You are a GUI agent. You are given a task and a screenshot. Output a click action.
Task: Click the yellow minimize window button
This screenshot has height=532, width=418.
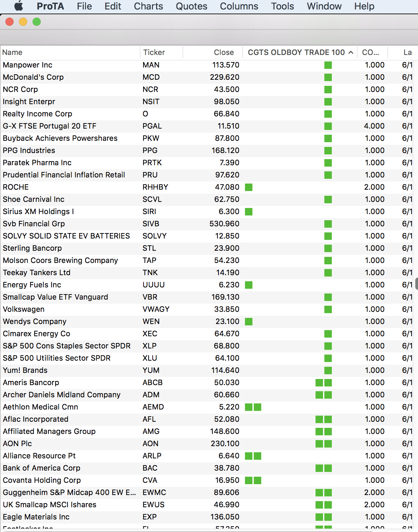point(23,22)
